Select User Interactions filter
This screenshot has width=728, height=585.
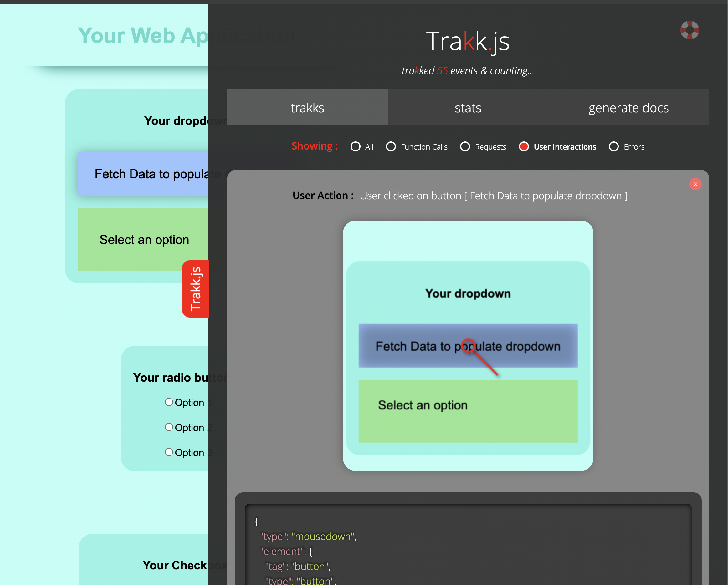pyautogui.click(x=524, y=146)
